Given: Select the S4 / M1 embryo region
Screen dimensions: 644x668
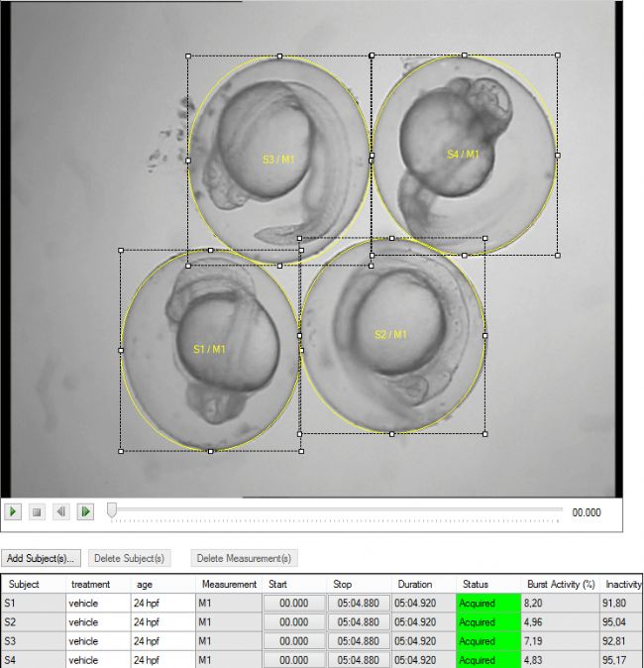Looking at the screenshot, I should click(x=463, y=154).
